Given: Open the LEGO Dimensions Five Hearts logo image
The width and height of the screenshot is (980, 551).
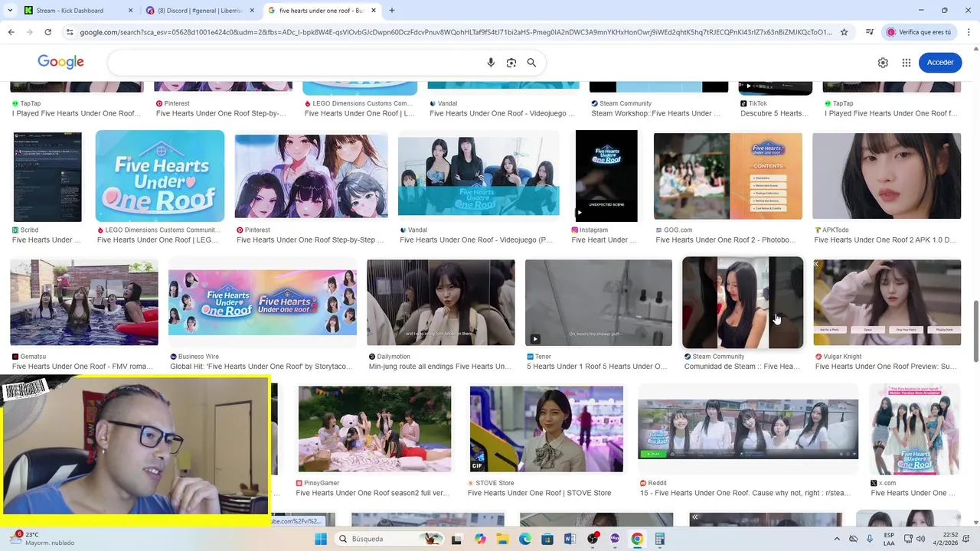Looking at the screenshot, I should [x=160, y=176].
